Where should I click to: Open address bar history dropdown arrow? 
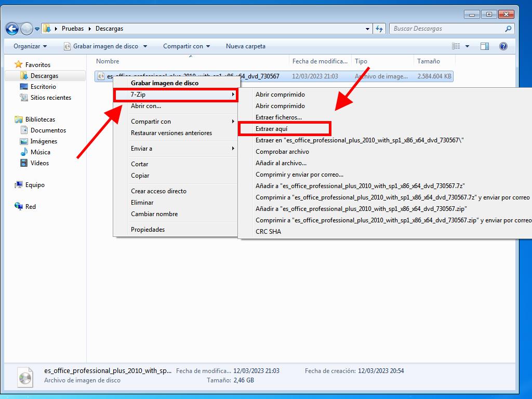(368, 29)
